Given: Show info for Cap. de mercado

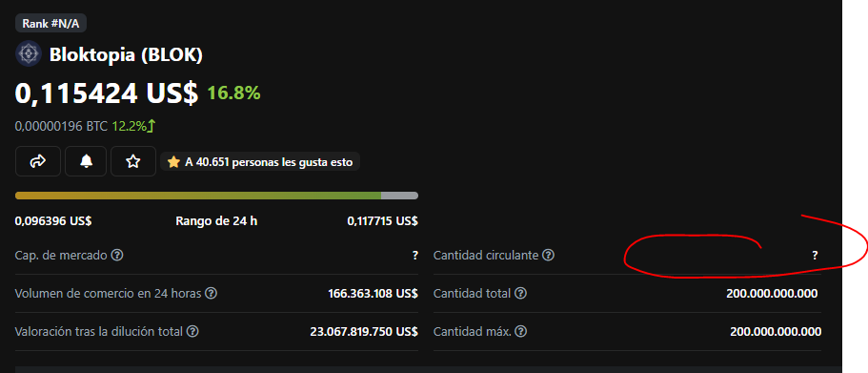Looking at the screenshot, I should [x=117, y=256].
